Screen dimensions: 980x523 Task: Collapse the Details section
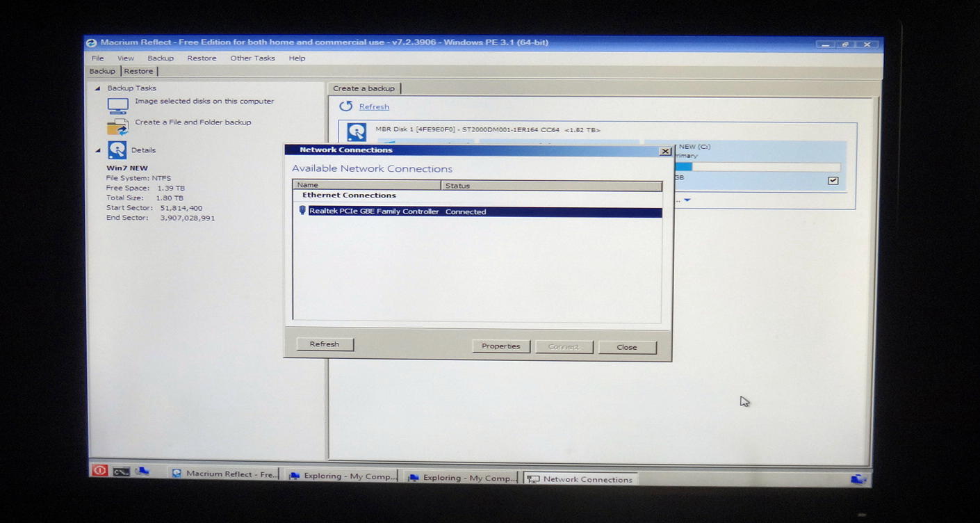(97, 150)
